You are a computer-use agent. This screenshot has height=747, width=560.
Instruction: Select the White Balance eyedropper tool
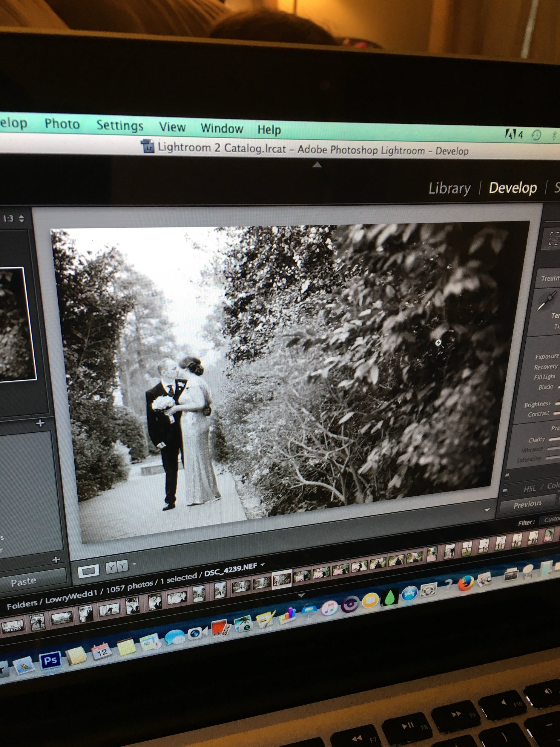coord(547,300)
